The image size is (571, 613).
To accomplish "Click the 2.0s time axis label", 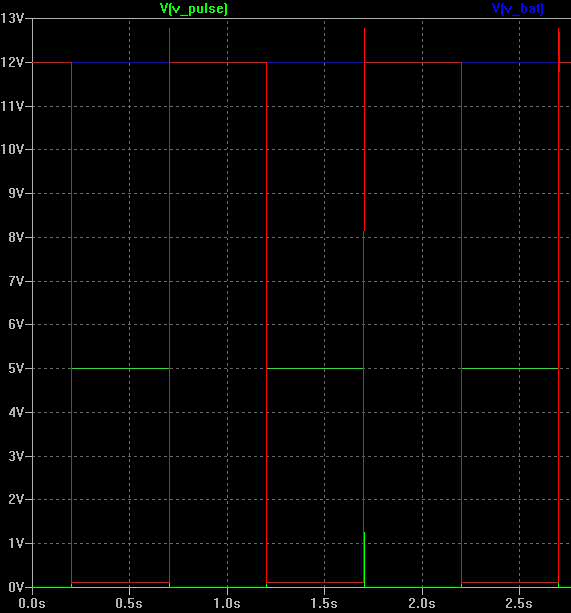I will pyautogui.click(x=422, y=603).
